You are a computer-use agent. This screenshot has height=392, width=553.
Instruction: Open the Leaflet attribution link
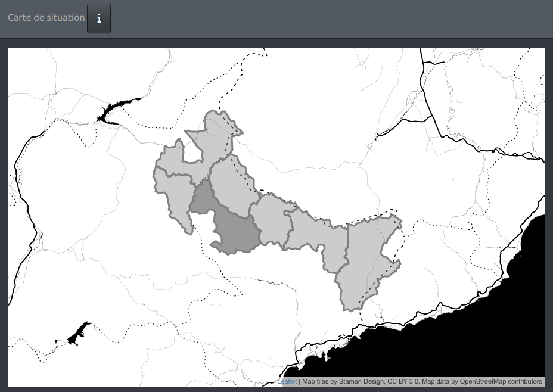pyautogui.click(x=287, y=381)
